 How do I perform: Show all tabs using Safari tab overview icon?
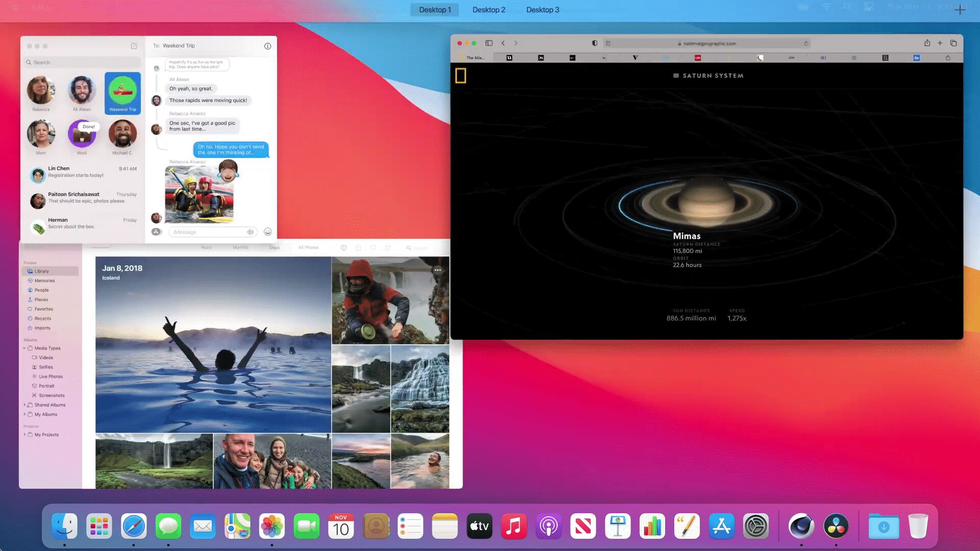tap(953, 43)
